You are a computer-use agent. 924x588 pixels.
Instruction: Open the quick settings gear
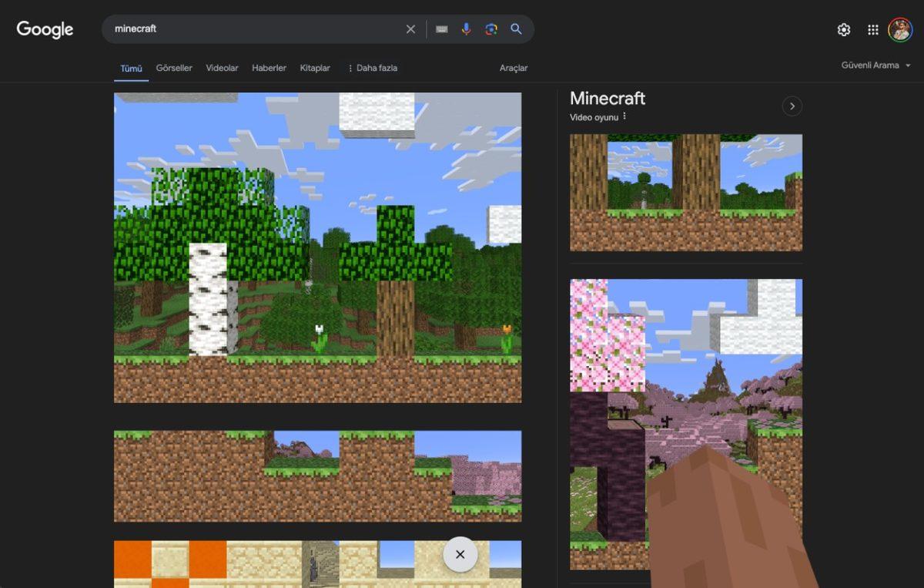coord(843,29)
